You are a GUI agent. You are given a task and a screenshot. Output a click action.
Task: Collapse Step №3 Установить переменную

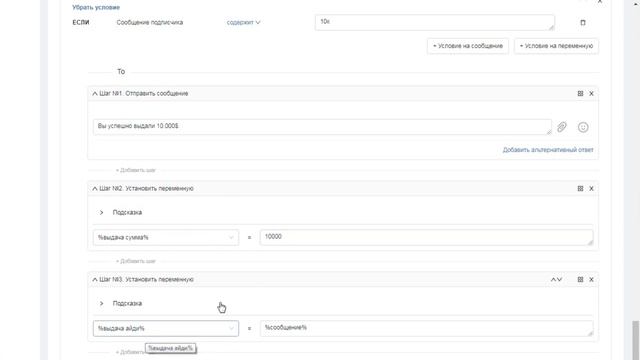(x=95, y=280)
